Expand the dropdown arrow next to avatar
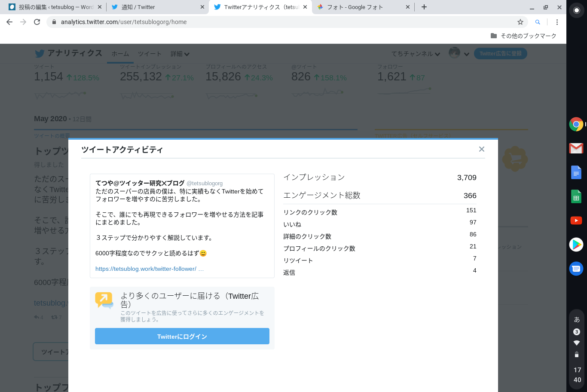This screenshot has height=392, width=587. click(467, 54)
